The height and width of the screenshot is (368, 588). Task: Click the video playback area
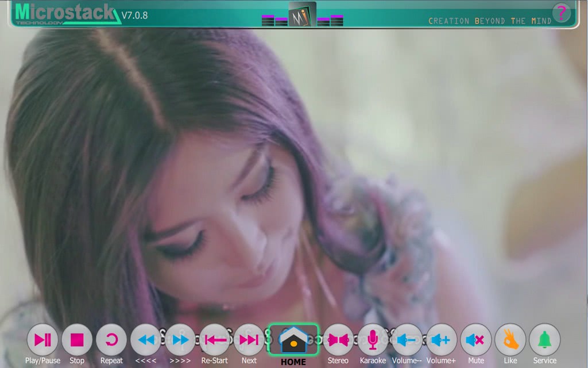tap(294, 172)
